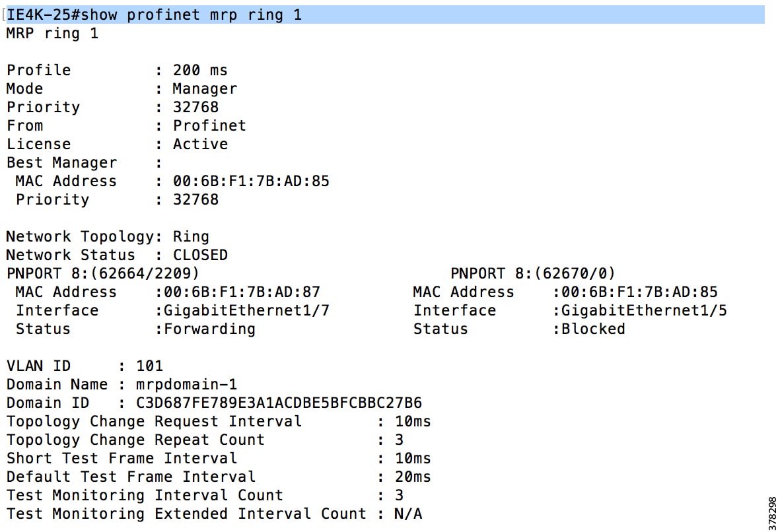Click the PNPORT 8:(62664/2209) heading
The width and height of the screenshot is (778, 532).
coord(103,273)
